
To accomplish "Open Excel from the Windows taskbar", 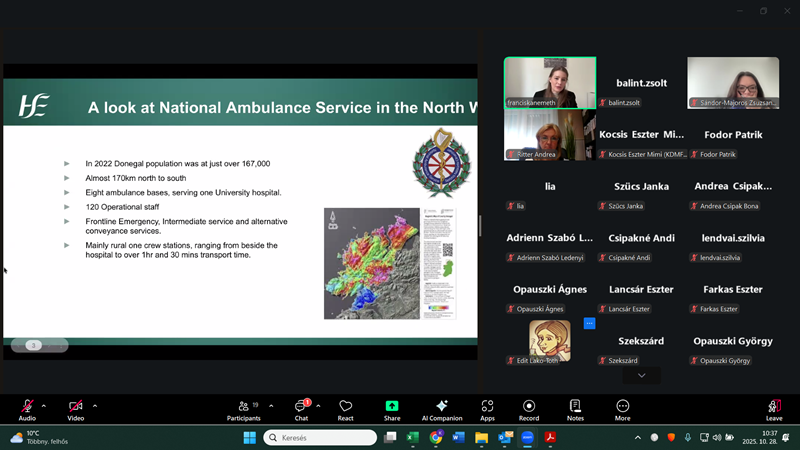I will tap(414, 438).
